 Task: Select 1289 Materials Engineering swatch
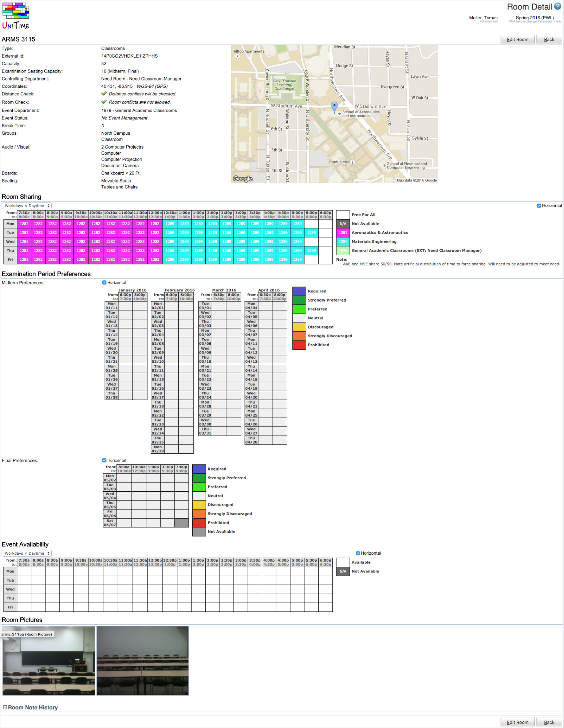pyautogui.click(x=343, y=241)
